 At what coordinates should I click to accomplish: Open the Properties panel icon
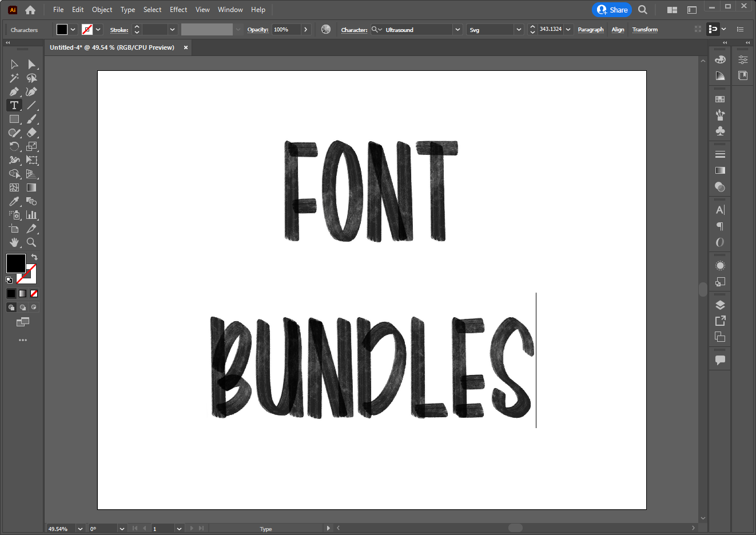click(x=743, y=59)
